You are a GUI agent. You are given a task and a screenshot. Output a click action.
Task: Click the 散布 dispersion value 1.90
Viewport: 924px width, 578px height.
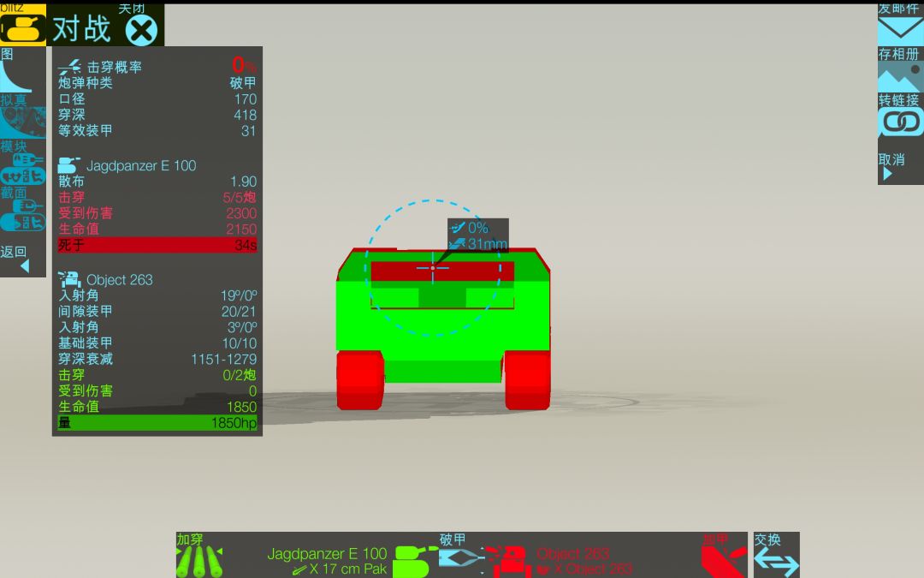(x=243, y=181)
